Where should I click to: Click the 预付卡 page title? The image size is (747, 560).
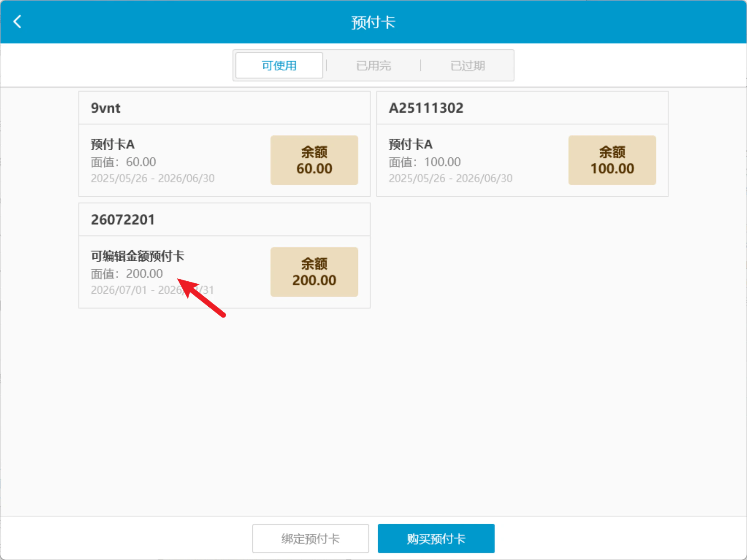(373, 22)
